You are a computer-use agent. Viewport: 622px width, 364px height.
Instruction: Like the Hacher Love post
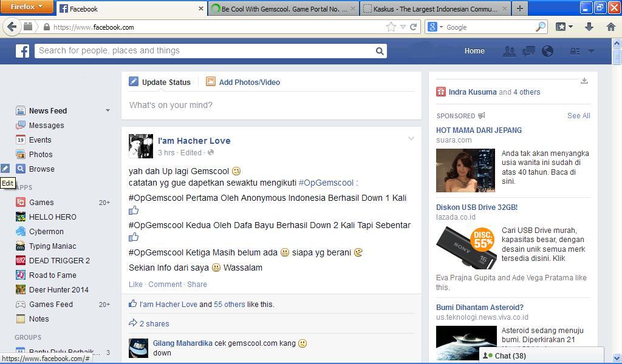point(135,285)
